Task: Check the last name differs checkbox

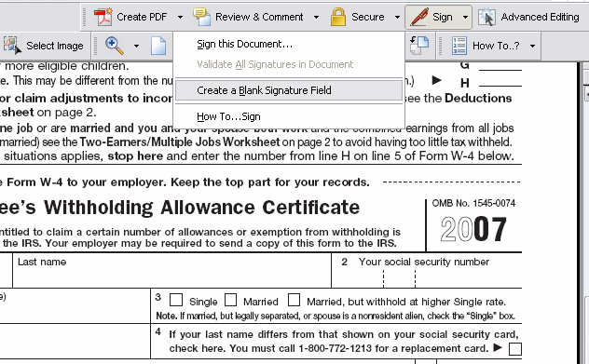Action: [x=515, y=348]
